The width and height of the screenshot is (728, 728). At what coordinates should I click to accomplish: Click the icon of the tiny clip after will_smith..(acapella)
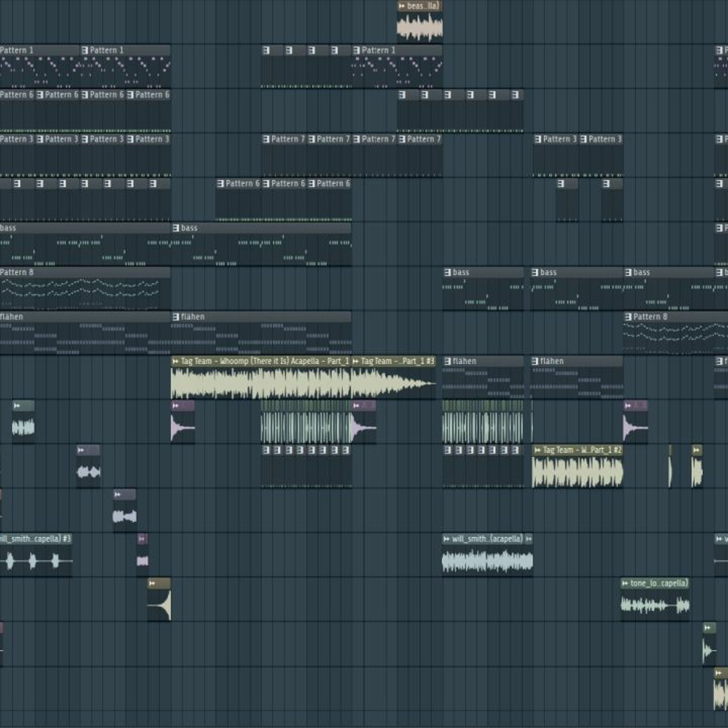529,539
